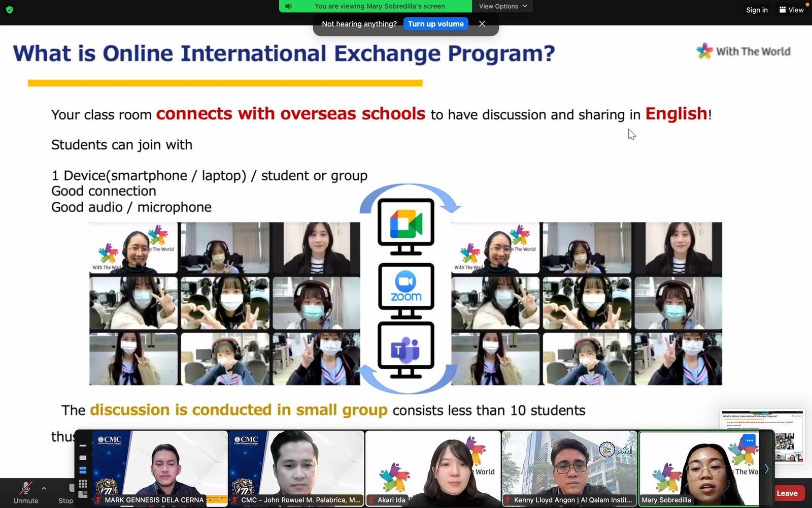Click the green encryption shield icon
The height and width of the screenshot is (508, 812).
pos(9,10)
